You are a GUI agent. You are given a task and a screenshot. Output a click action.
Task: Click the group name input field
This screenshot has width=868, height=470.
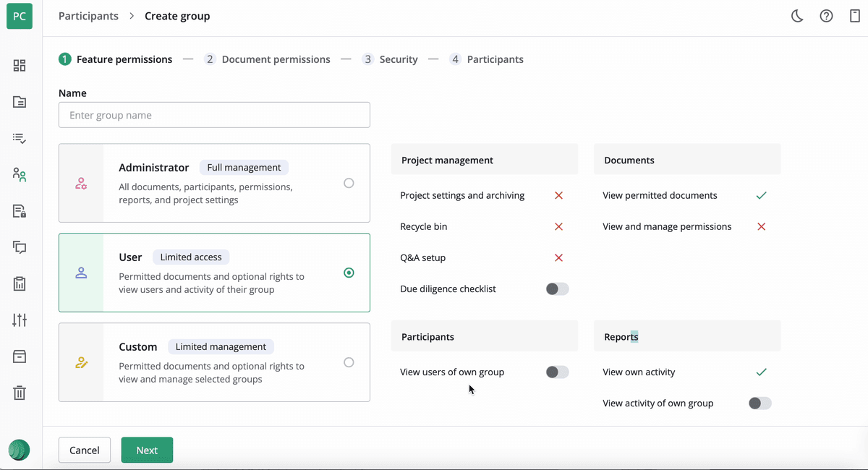pyautogui.click(x=214, y=115)
